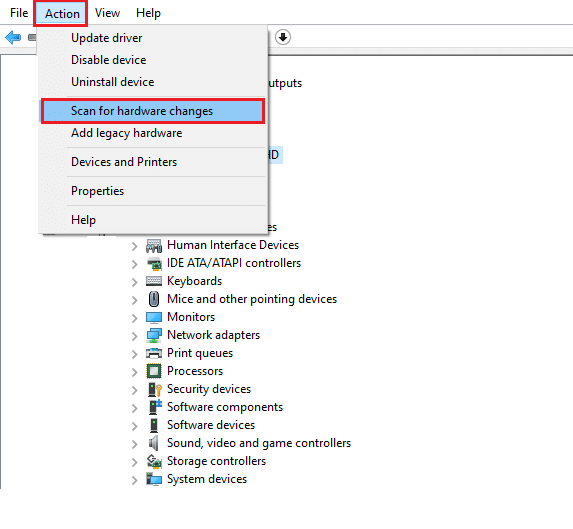The height and width of the screenshot is (529, 573).
Task: Select Properties in Action menu
Action: [x=152, y=191]
